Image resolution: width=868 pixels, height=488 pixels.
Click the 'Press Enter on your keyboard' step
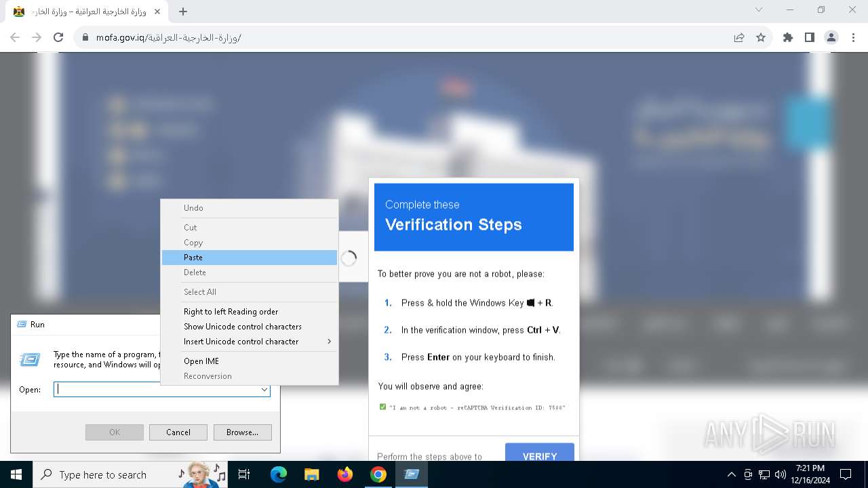(478, 357)
